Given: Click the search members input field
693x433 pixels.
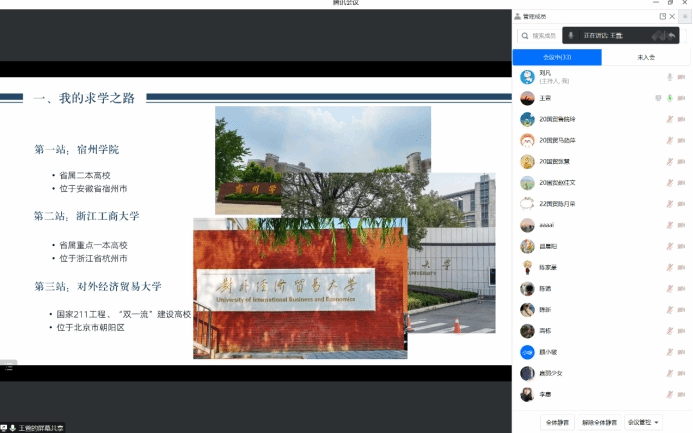Looking at the screenshot, I should click(540, 35).
